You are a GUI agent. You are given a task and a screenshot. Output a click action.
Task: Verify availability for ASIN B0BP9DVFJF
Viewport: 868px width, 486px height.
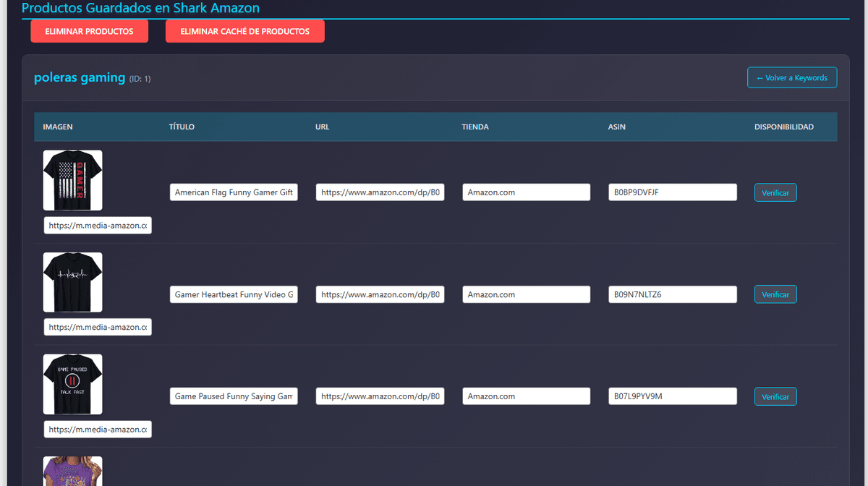coord(775,192)
